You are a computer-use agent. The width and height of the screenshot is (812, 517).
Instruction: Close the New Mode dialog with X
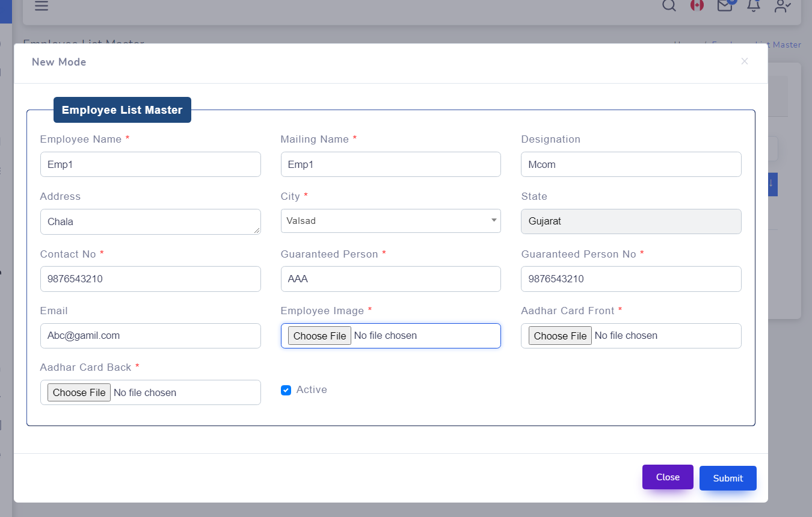click(x=745, y=61)
